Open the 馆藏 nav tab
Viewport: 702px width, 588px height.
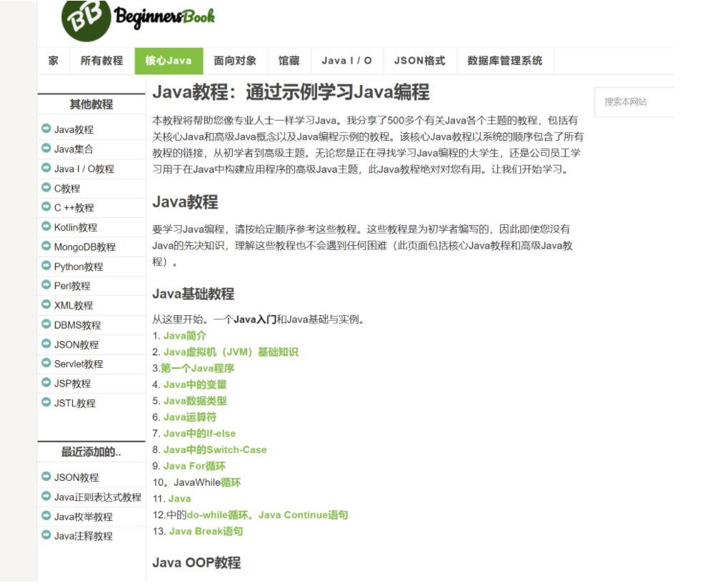tap(289, 61)
